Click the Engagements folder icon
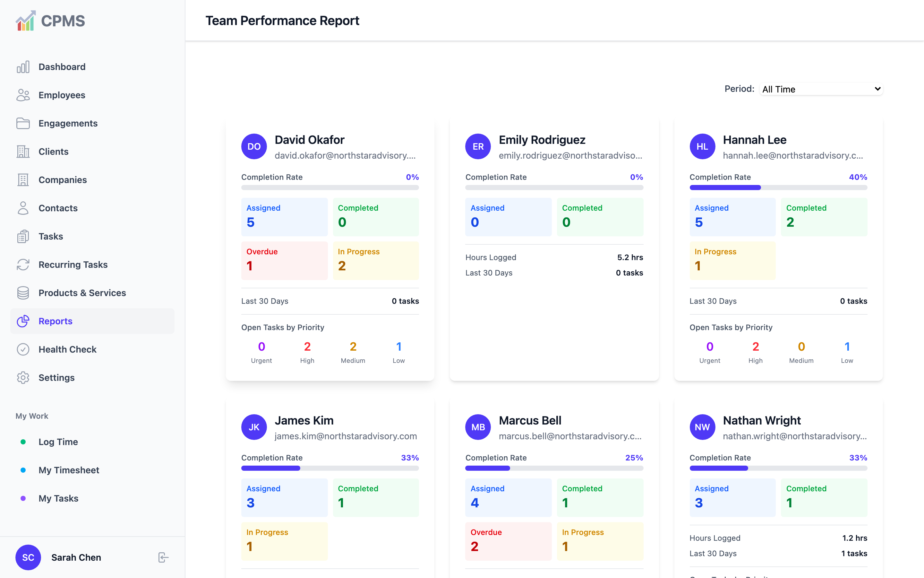The width and height of the screenshot is (924, 578). pyautogui.click(x=23, y=124)
